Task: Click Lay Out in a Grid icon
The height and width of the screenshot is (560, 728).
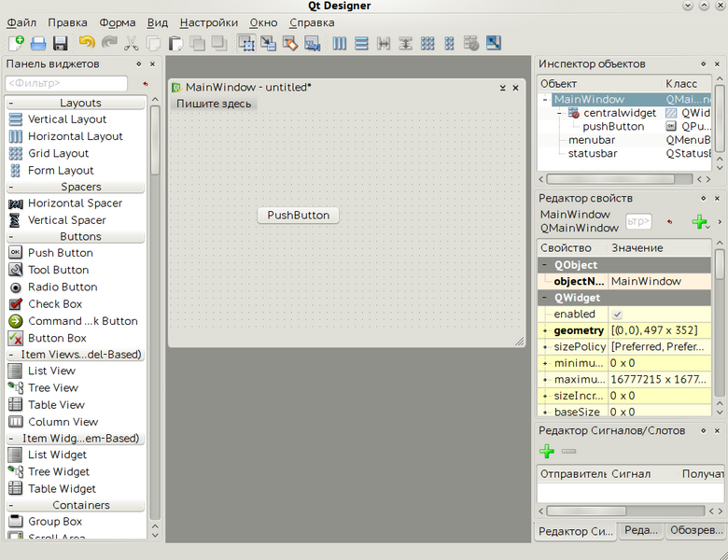Action: (x=427, y=43)
